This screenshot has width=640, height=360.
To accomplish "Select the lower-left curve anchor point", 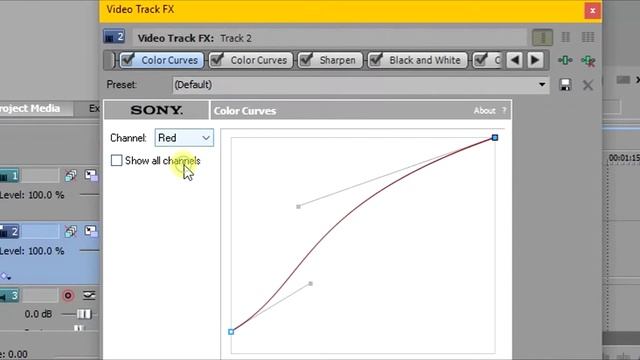I will [x=231, y=332].
